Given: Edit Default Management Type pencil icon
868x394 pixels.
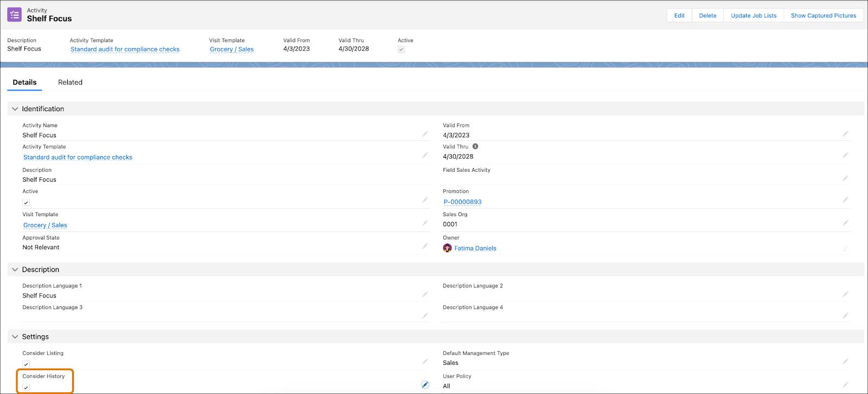Looking at the screenshot, I should (x=845, y=361).
